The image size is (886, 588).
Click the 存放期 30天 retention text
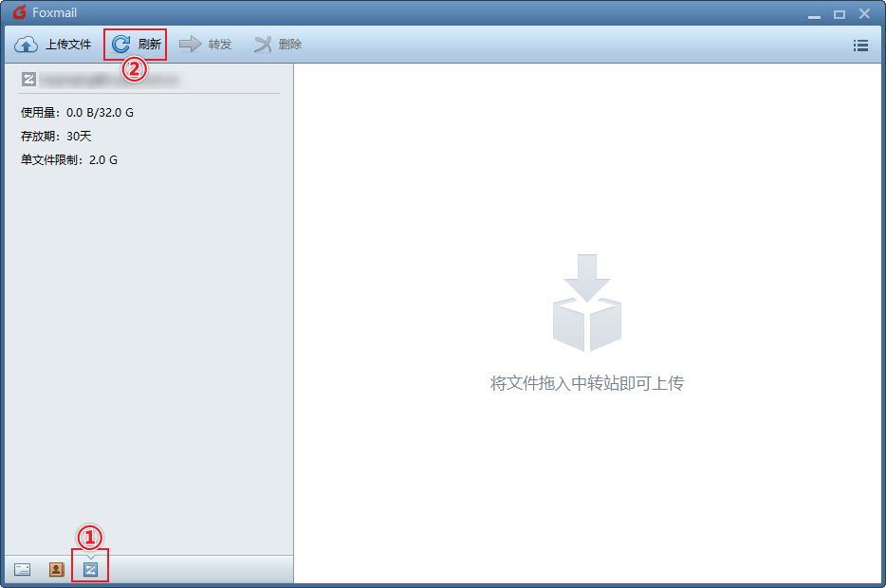pyautogui.click(x=56, y=137)
